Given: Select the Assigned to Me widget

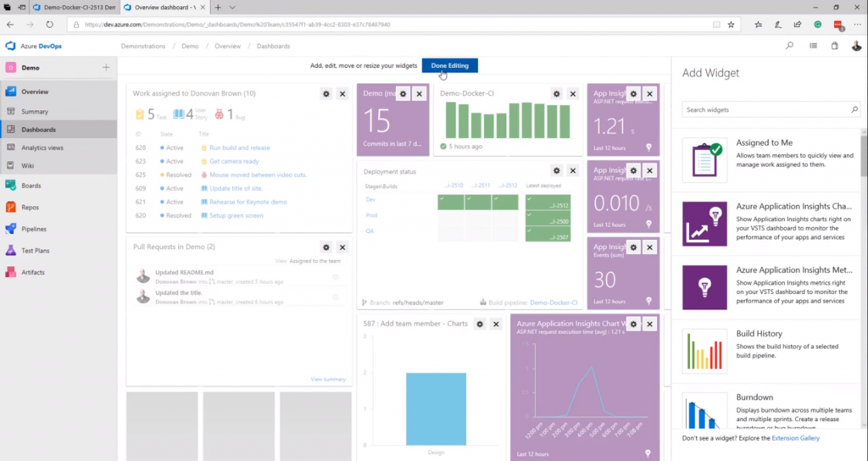Looking at the screenshot, I should pos(768,160).
